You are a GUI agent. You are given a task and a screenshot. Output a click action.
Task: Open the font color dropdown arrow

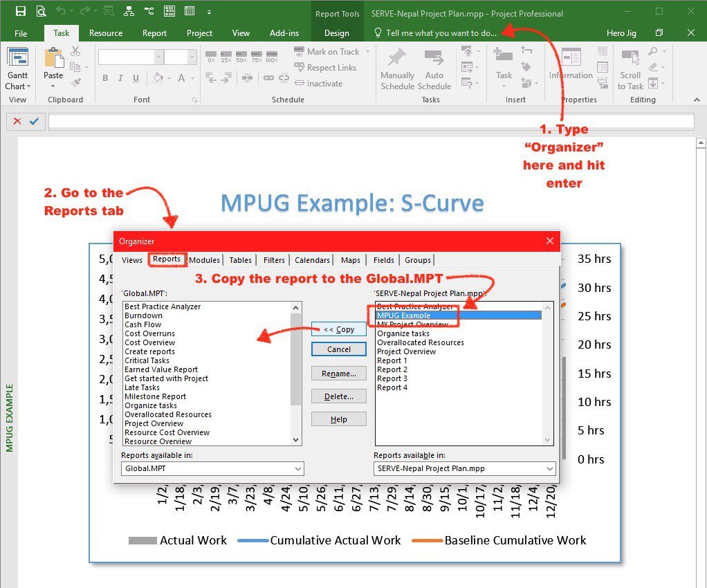point(192,78)
